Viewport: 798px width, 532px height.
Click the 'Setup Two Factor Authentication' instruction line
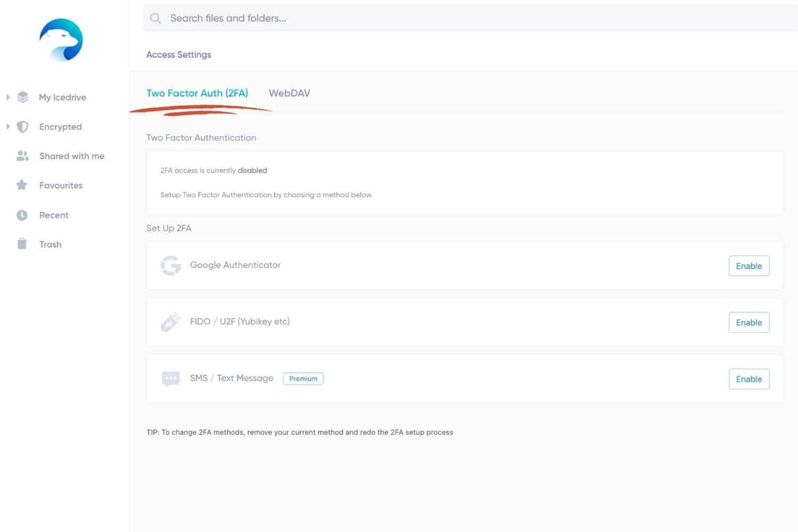click(266, 195)
